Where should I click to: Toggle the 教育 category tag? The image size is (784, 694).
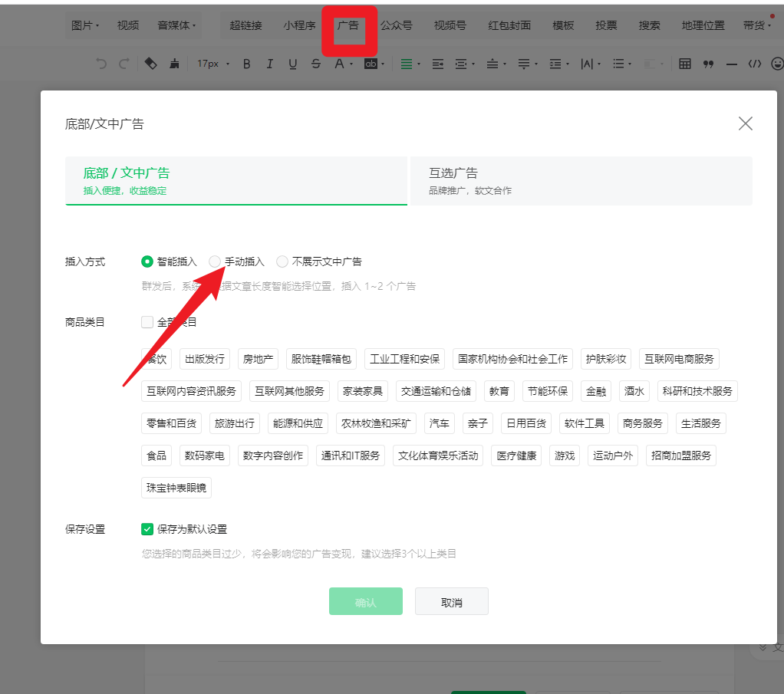coord(499,391)
